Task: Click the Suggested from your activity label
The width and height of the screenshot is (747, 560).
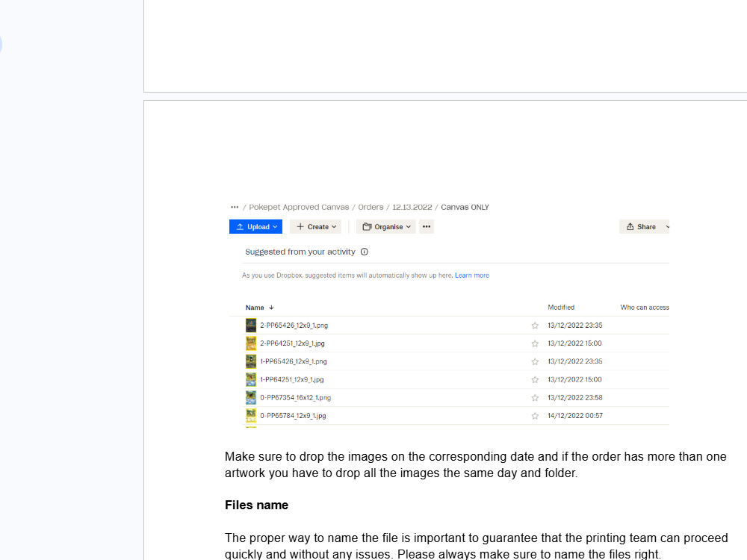Action: coord(300,252)
